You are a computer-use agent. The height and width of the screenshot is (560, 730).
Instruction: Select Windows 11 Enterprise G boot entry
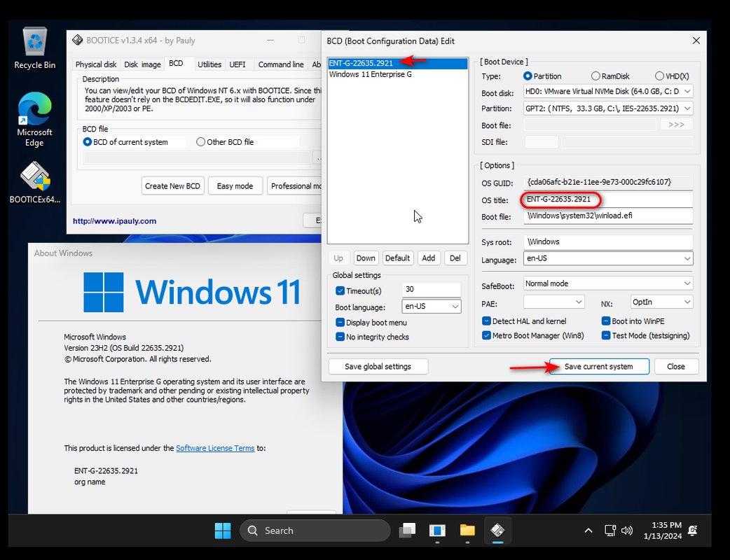[x=398, y=74]
